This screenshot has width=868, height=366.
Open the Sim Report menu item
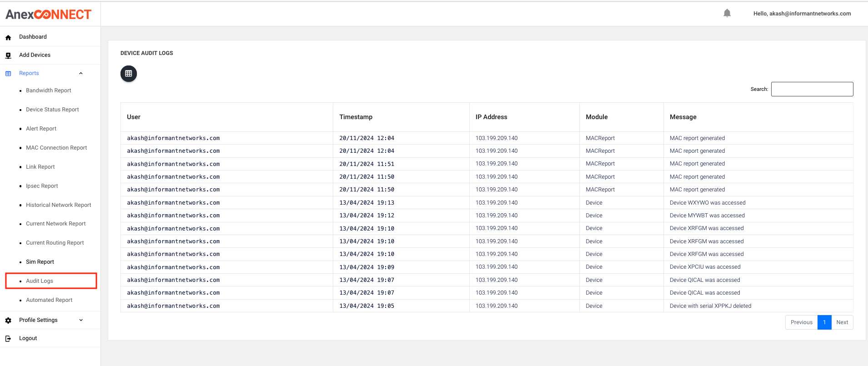40,262
